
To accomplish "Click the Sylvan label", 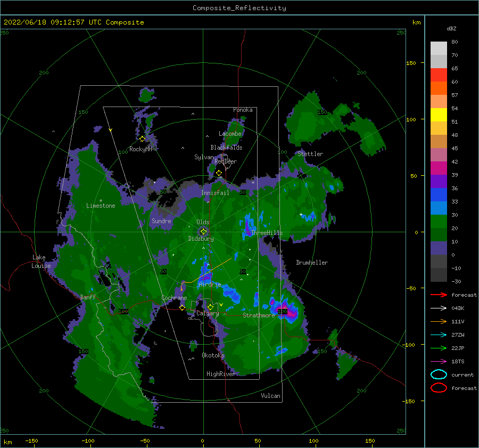I will [x=204, y=157].
